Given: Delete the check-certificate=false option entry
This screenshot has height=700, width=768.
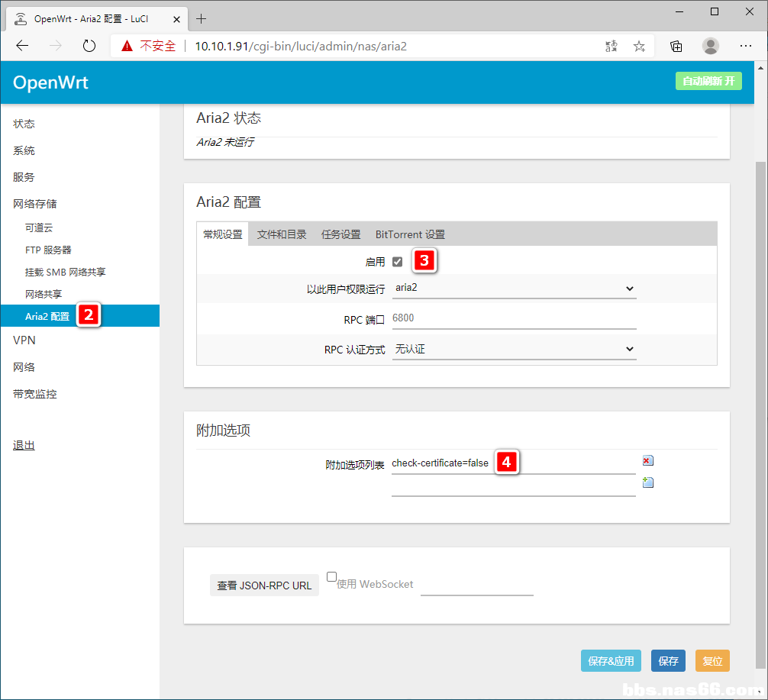Looking at the screenshot, I should pyautogui.click(x=647, y=460).
